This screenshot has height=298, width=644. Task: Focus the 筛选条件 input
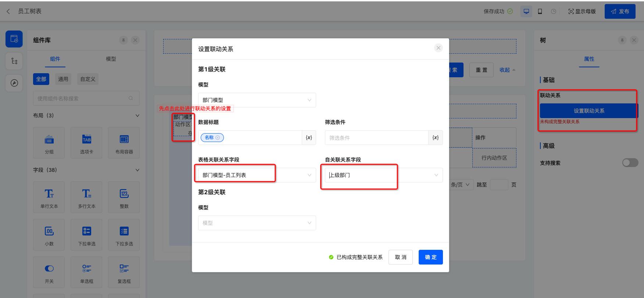(x=377, y=138)
